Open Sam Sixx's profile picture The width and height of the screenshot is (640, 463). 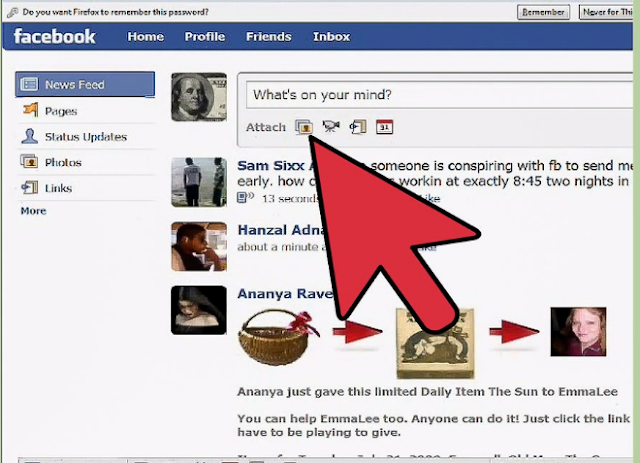199,182
